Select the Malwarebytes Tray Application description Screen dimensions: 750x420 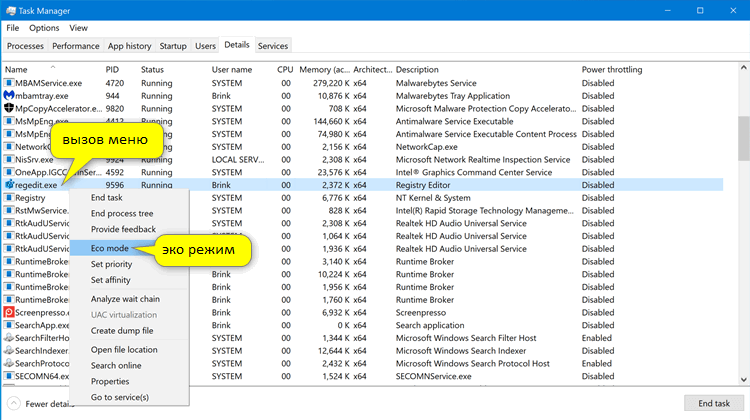point(452,96)
